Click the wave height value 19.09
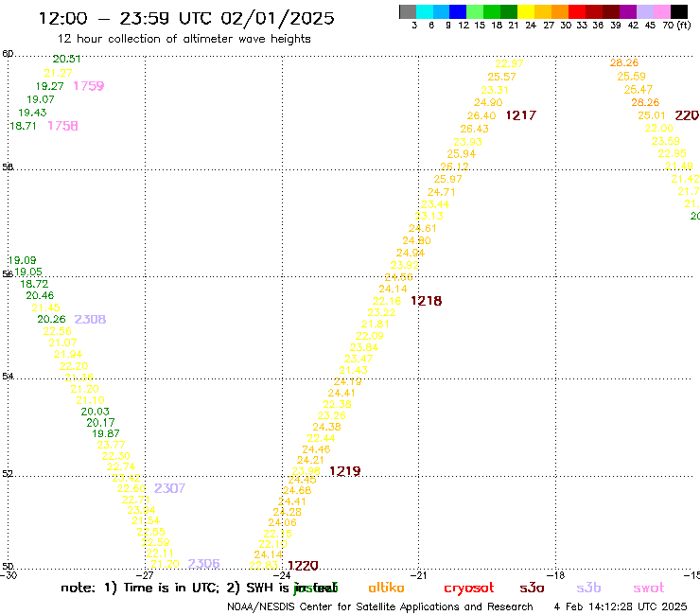The height and width of the screenshot is (615, 700). [22, 260]
